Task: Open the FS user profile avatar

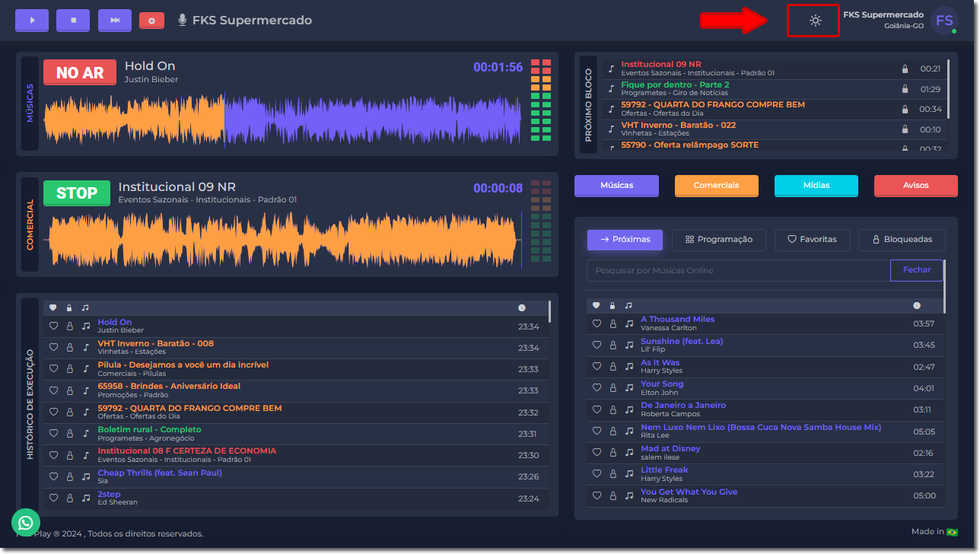Action: (x=943, y=21)
